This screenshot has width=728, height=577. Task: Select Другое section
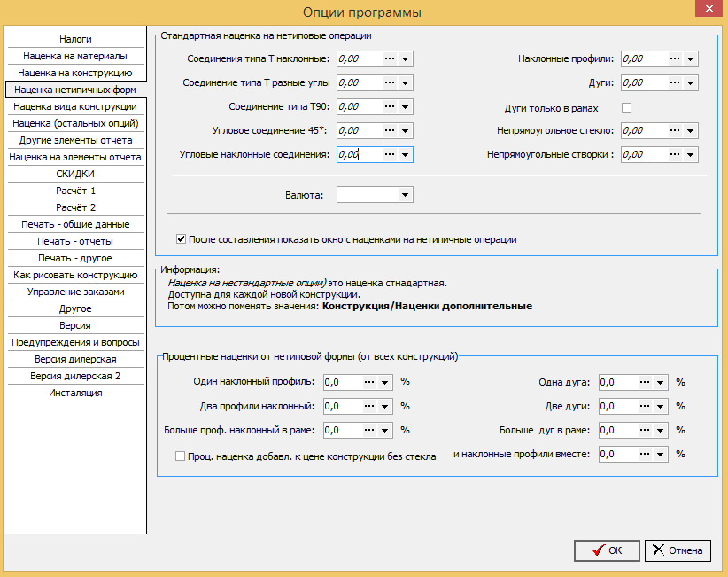click(x=75, y=309)
